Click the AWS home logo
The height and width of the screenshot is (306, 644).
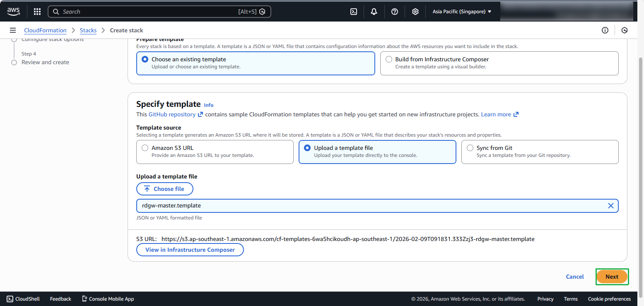click(13, 11)
